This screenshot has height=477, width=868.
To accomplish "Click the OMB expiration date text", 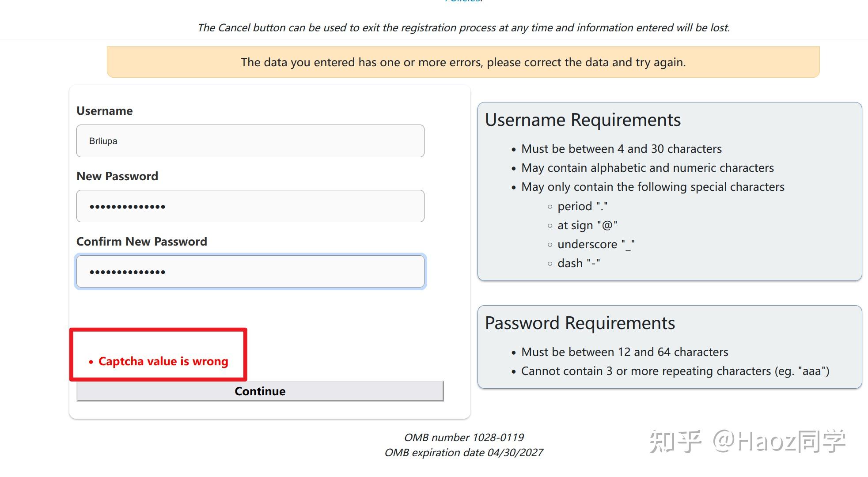I will click(464, 453).
